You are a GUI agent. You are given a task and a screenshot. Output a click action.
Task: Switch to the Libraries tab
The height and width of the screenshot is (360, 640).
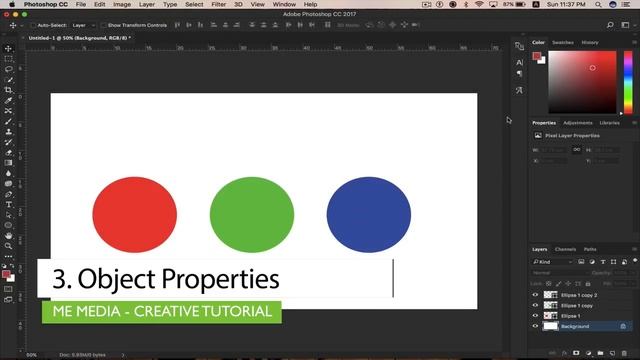point(609,123)
